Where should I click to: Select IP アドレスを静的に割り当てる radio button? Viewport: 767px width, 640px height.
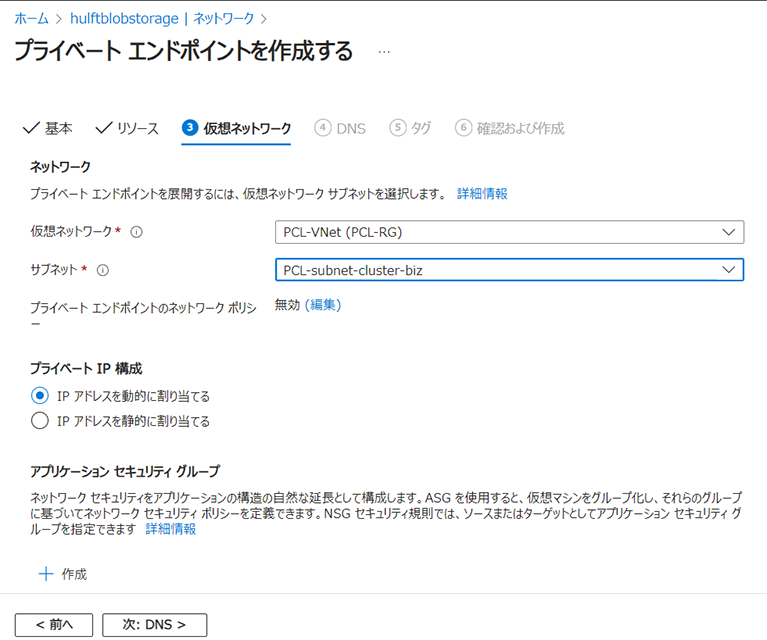(x=40, y=421)
